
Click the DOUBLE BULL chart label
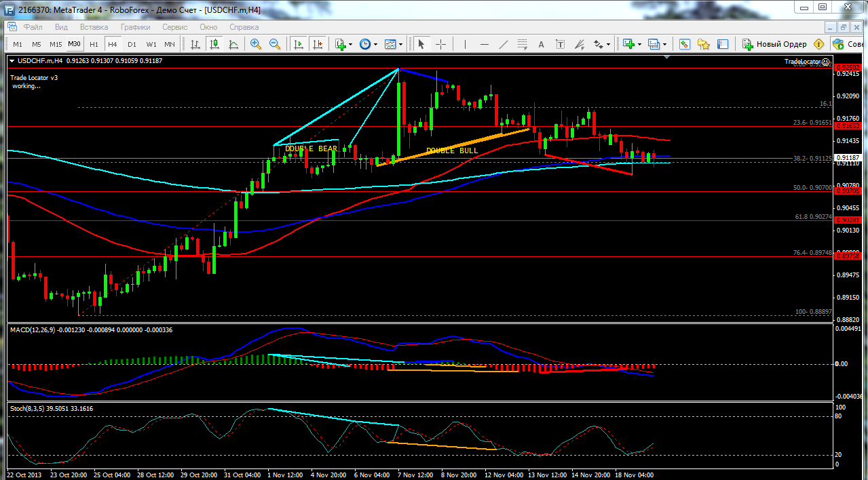coord(451,151)
